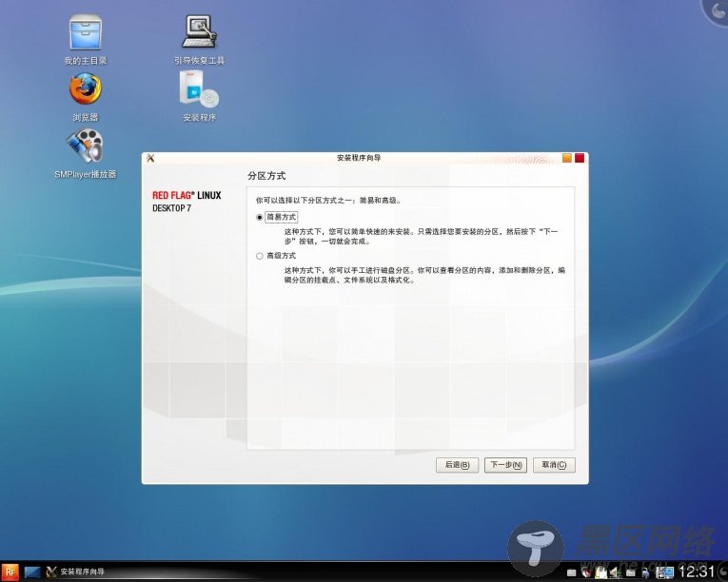Image resolution: width=728 pixels, height=582 pixels.
Task: Select the 简易方式 radio button
Action: [260, 217]
